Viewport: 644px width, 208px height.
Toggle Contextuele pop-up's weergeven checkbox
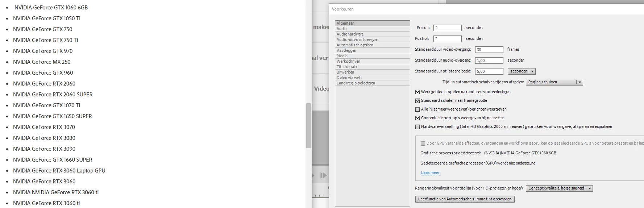tap(417, 118)
